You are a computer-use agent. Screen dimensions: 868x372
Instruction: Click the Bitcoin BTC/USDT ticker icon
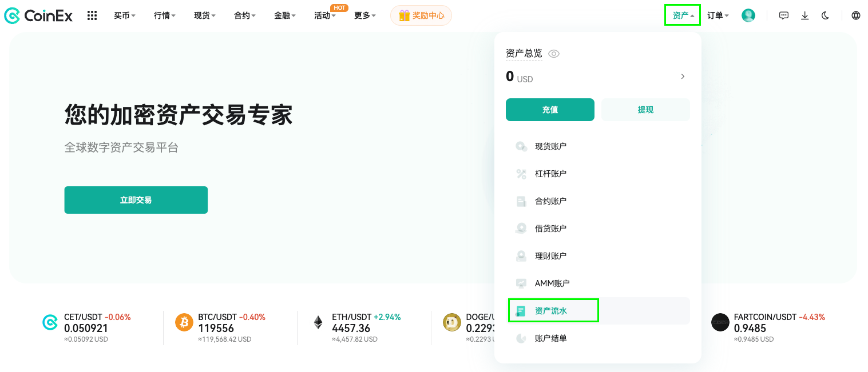click(x=184, y=322)
